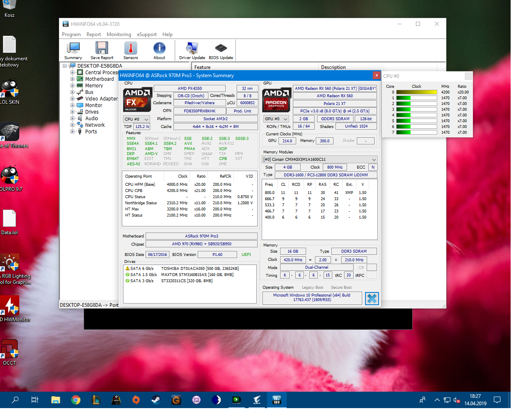Viewport: 525px width, 420px height.
Task: Open the eSupport menu
Action: [x=147, y=34]
